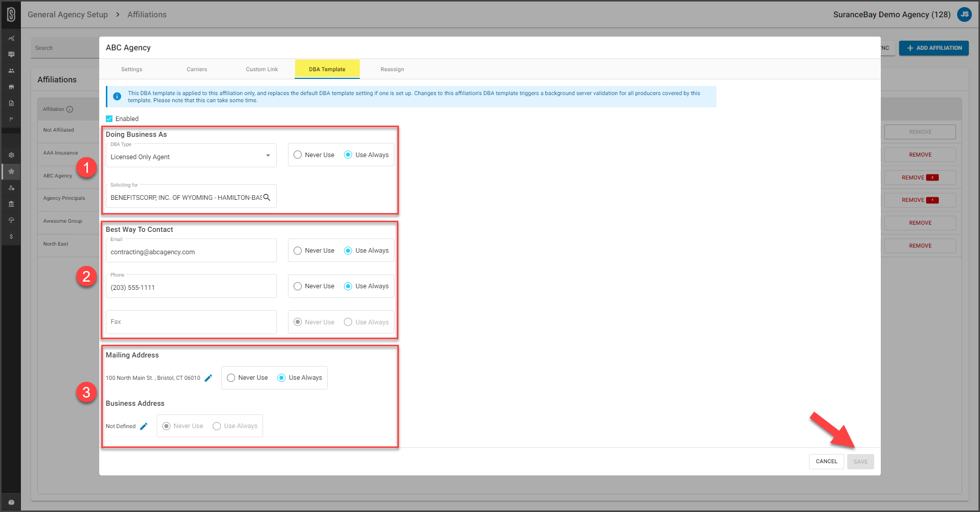Select Use Always for Fax

click(x=348, y=322)
